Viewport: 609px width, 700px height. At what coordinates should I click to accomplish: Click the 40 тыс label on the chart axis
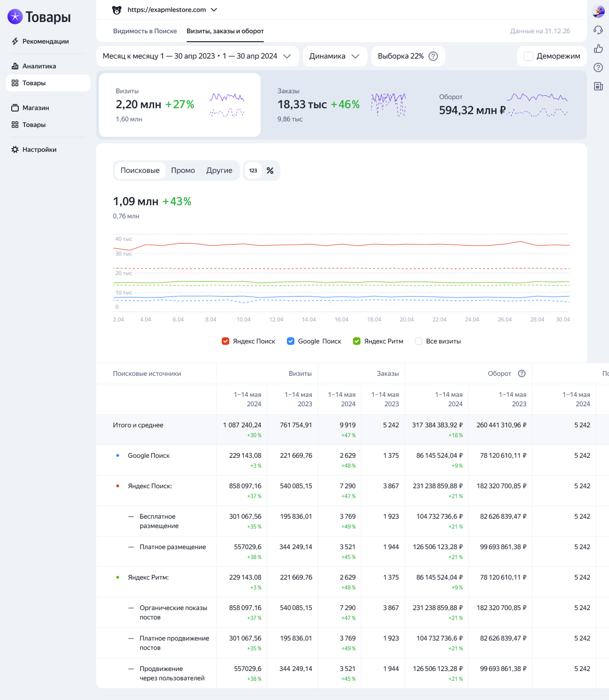124,239
